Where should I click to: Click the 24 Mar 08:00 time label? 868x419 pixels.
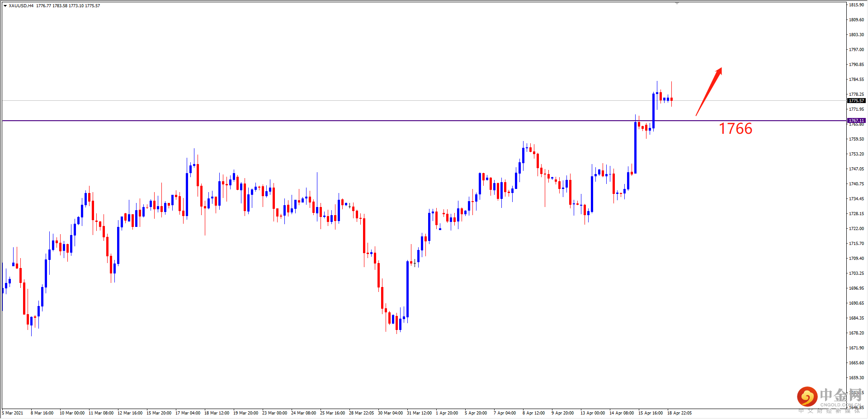point(303,413)
